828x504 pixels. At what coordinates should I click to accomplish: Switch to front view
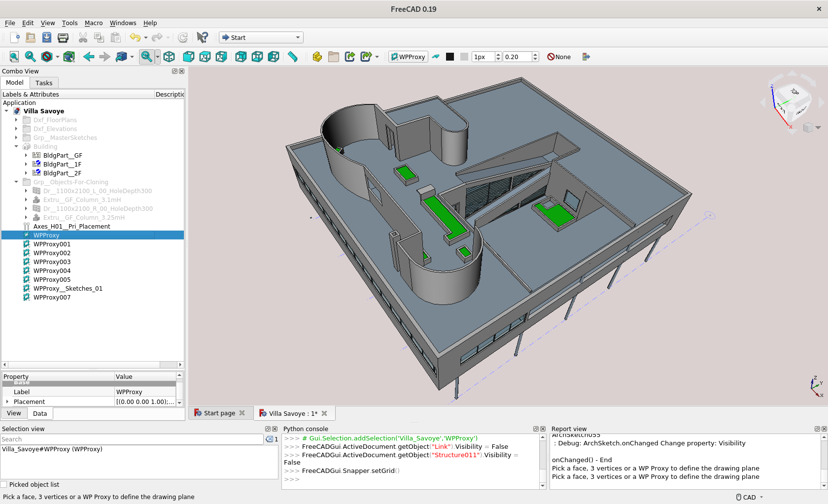pos(189,57)
